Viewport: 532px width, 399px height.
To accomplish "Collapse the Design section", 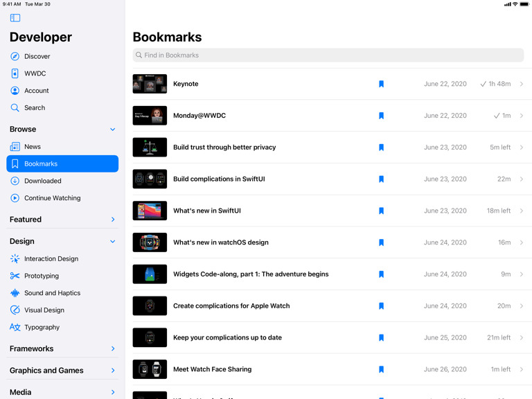I will tap(113, 241).
